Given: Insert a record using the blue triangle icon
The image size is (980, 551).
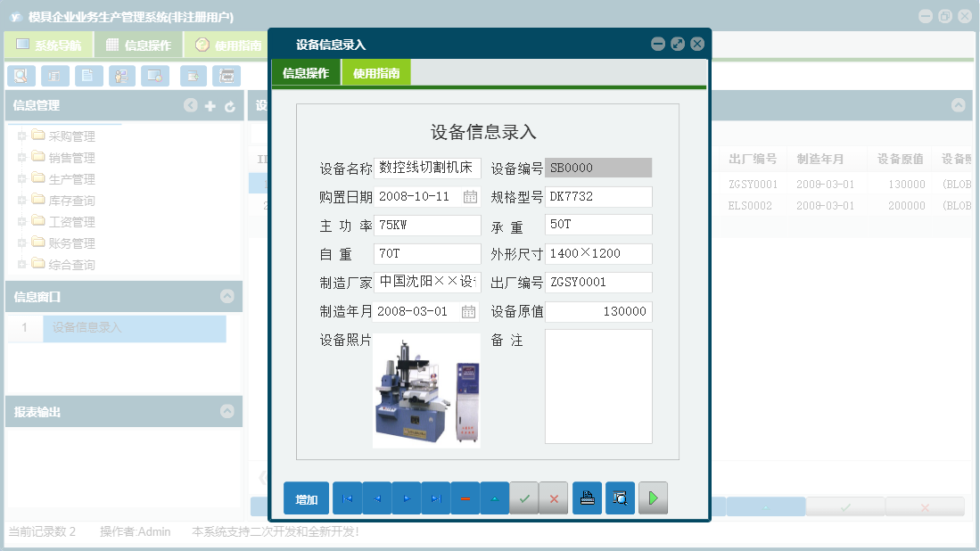Looking at the screenshot, I should [x=495, y=498].
